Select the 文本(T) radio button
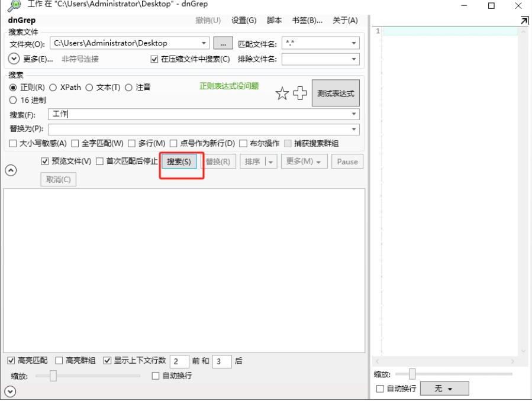 point(89,88)
